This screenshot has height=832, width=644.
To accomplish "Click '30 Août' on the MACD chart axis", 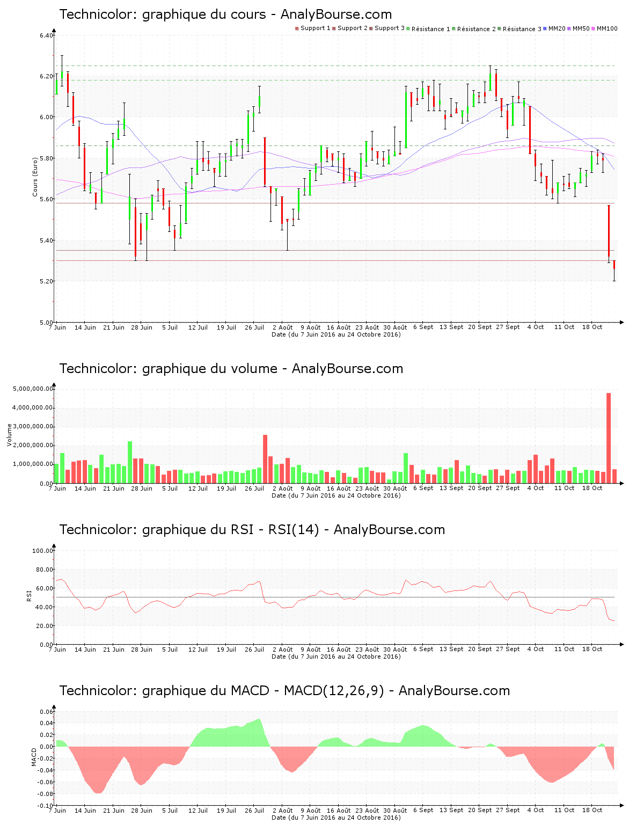I will [396, 811].
